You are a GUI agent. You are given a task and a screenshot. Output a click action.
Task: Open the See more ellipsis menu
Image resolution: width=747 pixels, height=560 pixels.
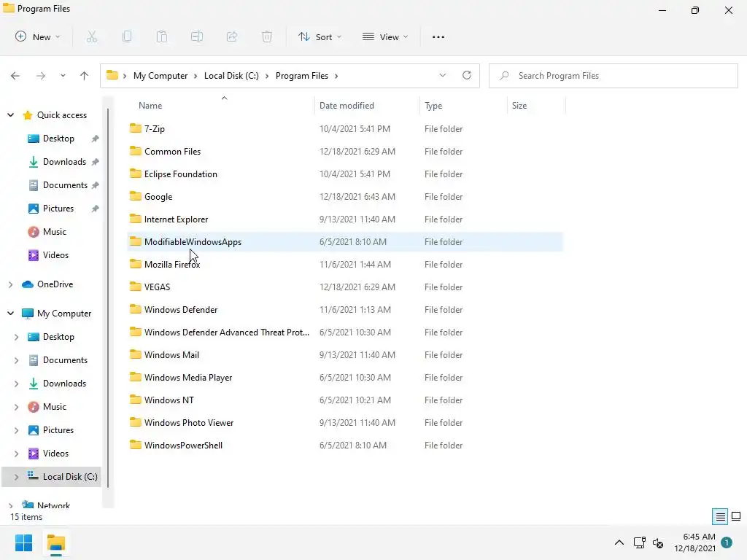[x=438, y=37]
